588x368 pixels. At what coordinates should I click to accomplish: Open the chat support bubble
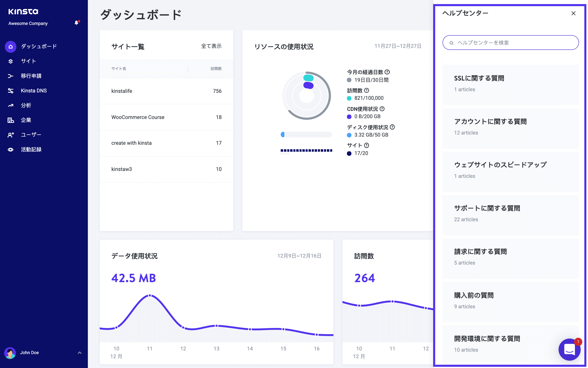click(570, 350)
